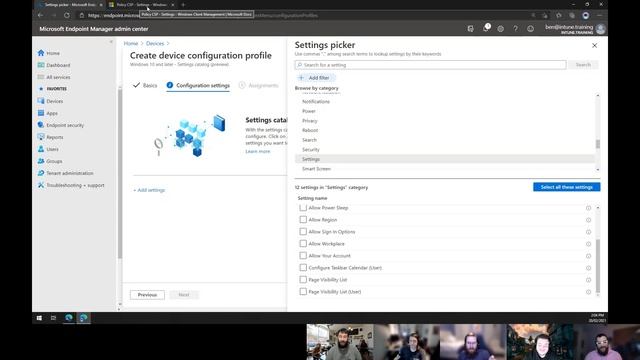This screenshot has height=360, width=640.
Task: Switch to the Configuration settings tab
Action: coord(198,85)
